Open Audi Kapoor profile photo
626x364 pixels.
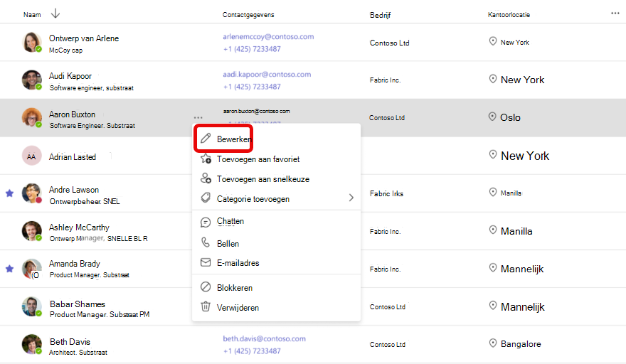click(x=31, y=80)
